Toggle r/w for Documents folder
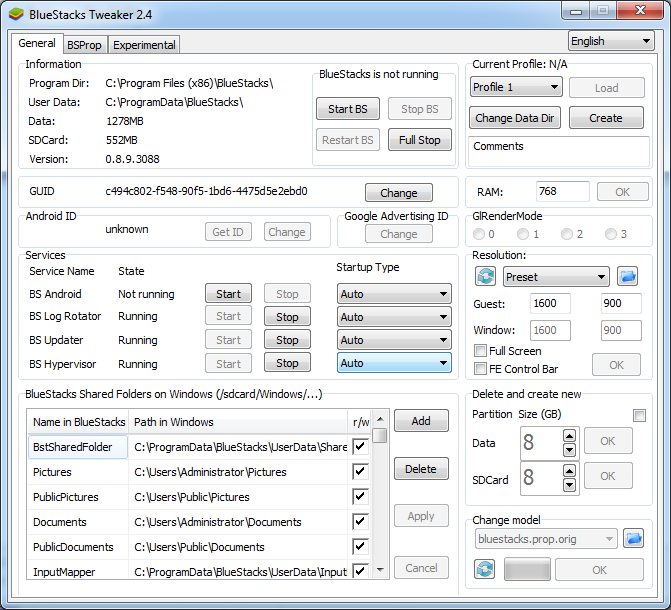 click(360, 521)
